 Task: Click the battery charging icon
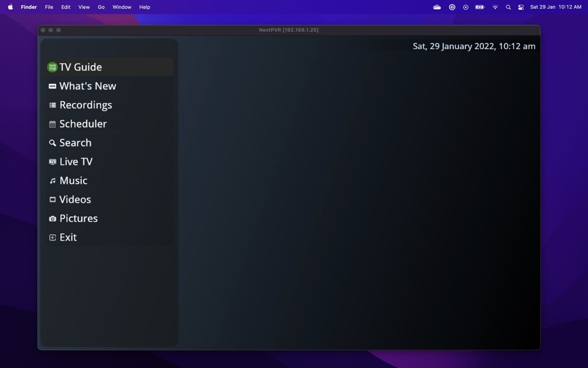click(480, 7)
